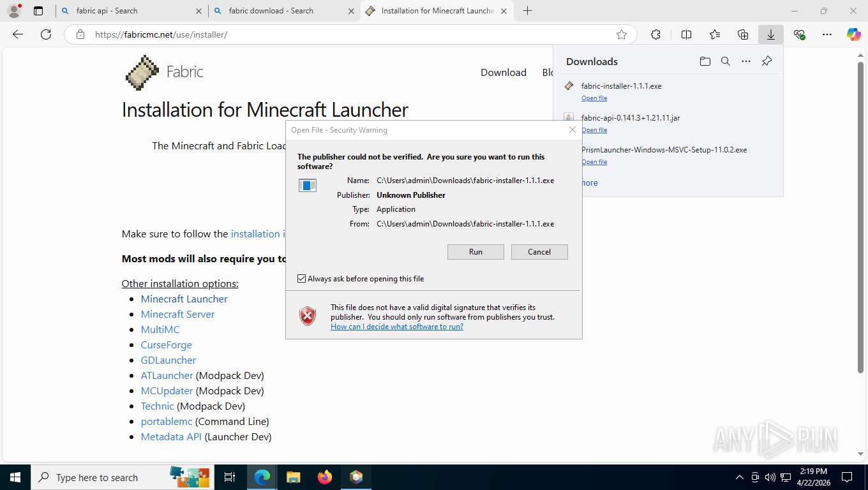Click the Fabric logo icon
The width and height of the screenshot is (868, 490).
pos(142,72)
